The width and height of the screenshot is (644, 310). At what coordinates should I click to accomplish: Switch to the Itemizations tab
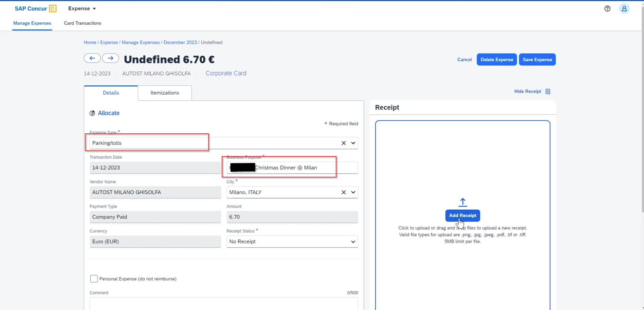164,93
